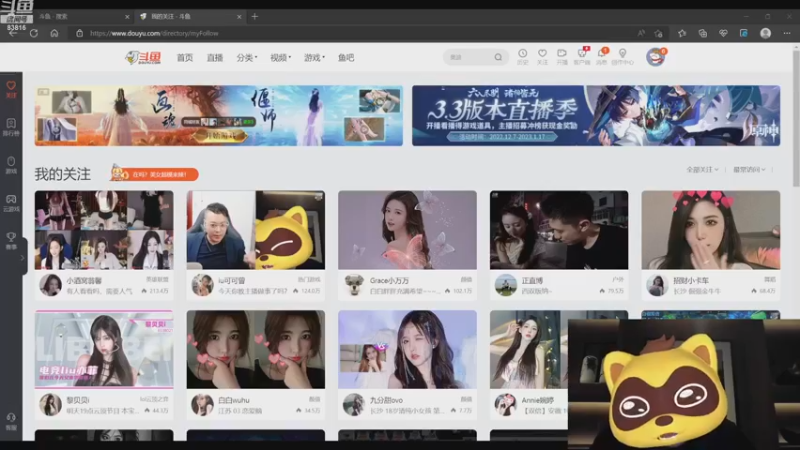Open streamer name 正直博
The image size is (800, 450).
coord(532,281)
